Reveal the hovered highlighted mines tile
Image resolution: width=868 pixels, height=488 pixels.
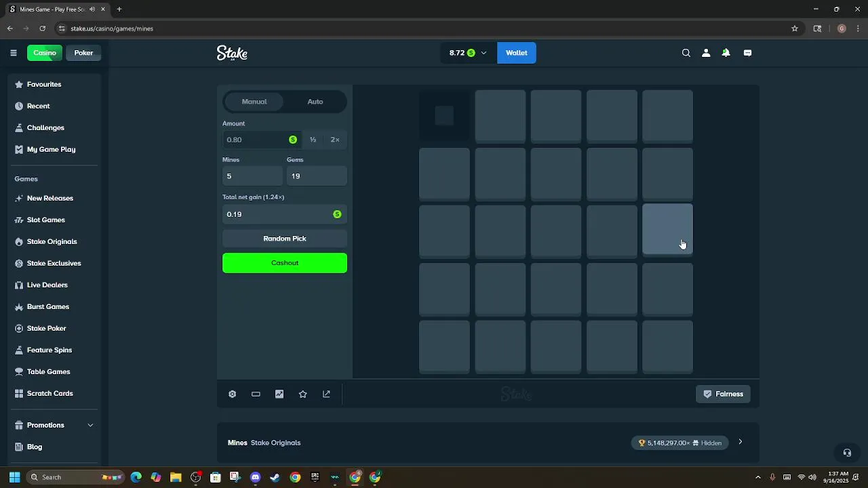pyautogui.click(x=667, y=229)
